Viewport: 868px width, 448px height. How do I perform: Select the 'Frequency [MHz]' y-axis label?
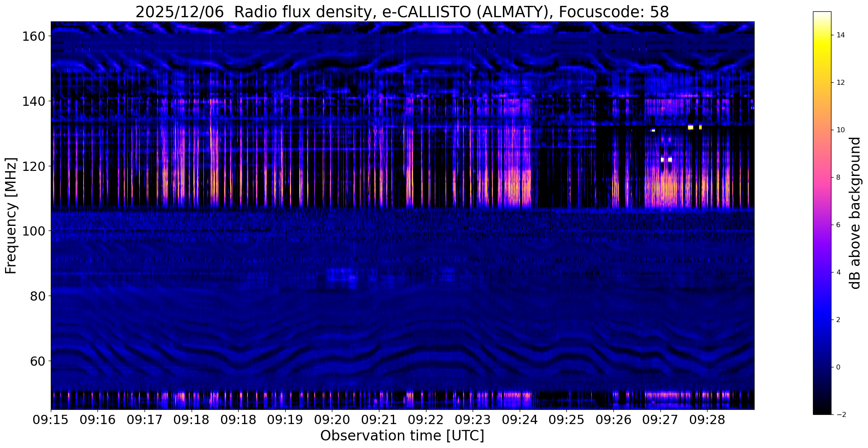coord(11,216)
